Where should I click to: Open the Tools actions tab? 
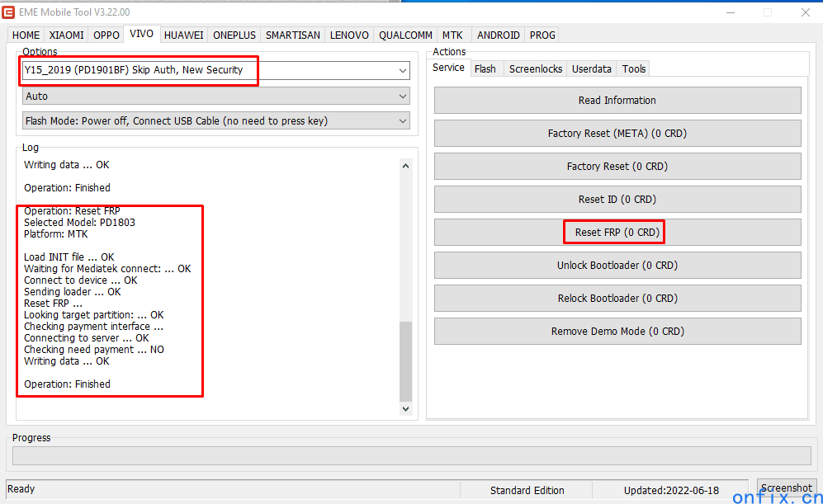(633, 68)
